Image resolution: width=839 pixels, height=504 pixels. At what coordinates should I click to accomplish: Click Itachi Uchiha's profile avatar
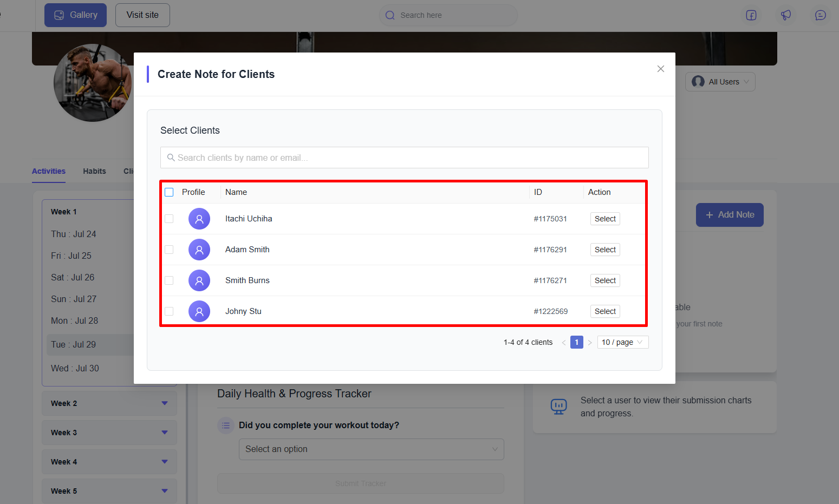[x=199, y=219]
